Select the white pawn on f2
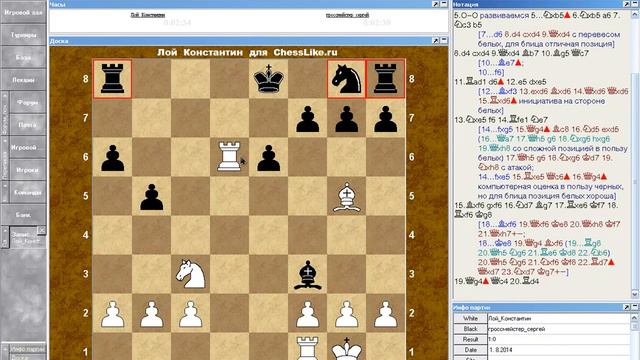 (308, 313)
